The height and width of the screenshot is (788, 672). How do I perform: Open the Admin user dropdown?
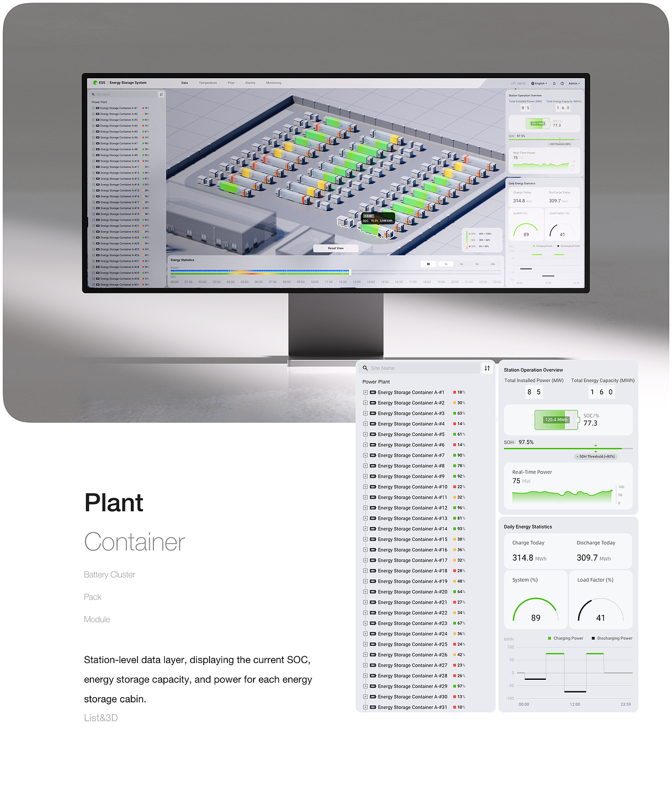574,83
